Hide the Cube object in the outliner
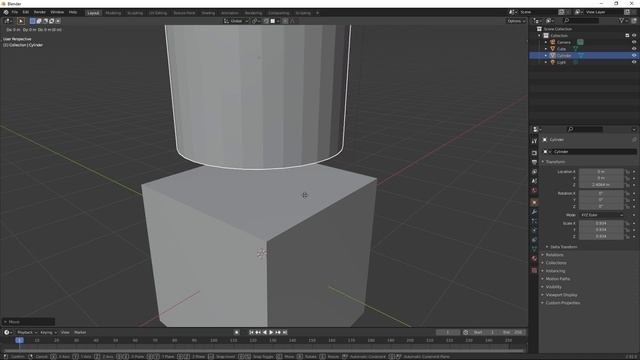This screenshot has width=640, height=360. [x=634, y=49]
